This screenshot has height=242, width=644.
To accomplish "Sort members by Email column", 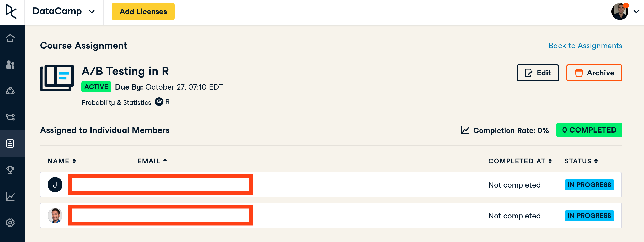I will [x=152, y=161].
